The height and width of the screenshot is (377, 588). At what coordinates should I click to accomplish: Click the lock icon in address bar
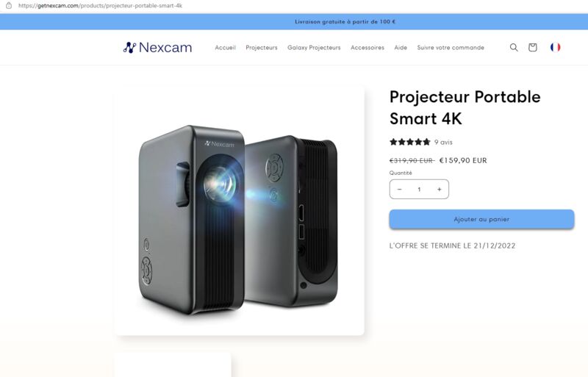(9, 6)
